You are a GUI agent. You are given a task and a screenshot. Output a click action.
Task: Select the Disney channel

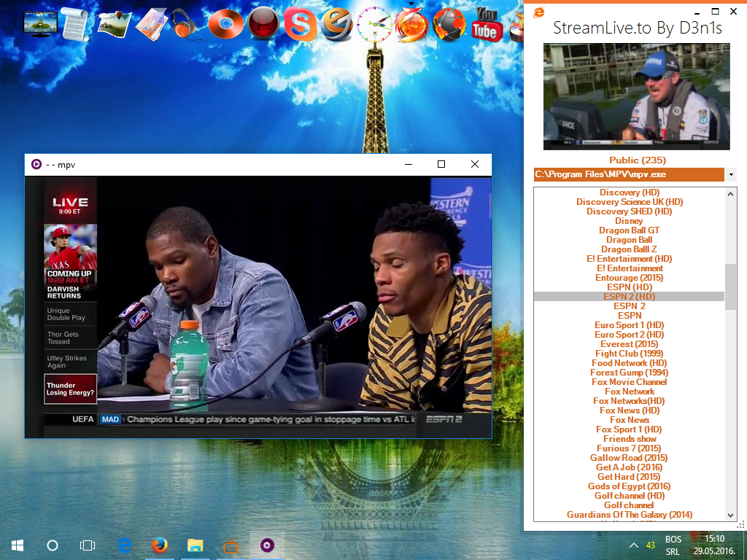[x=630, y=221]
